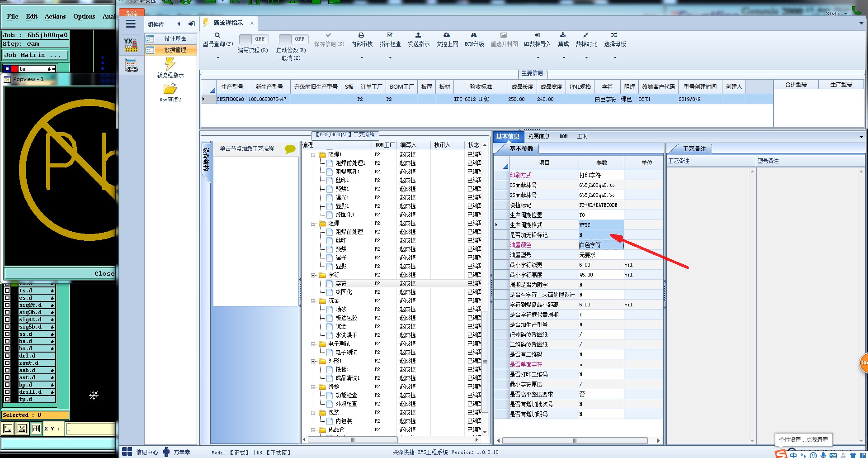Check the sig2t.d layer checkbox
Screen dimensions: 868x458
click(x=7, y=305)
